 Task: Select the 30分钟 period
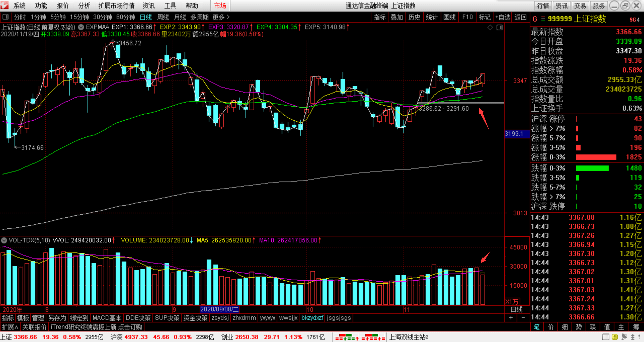[x=103, y=17]
